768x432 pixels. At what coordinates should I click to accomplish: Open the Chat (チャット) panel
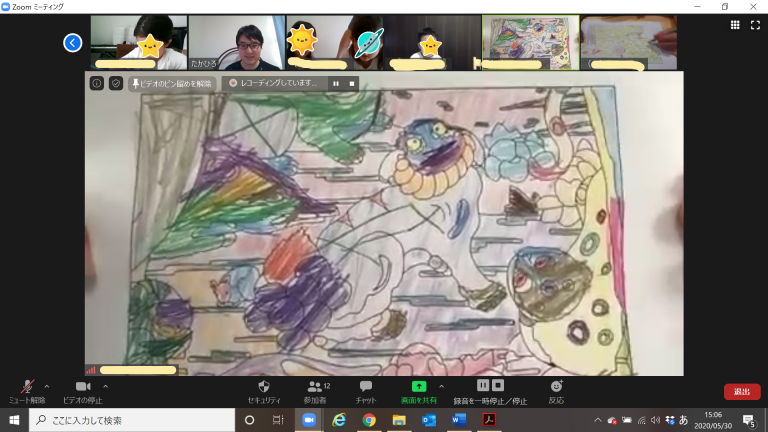366,387
